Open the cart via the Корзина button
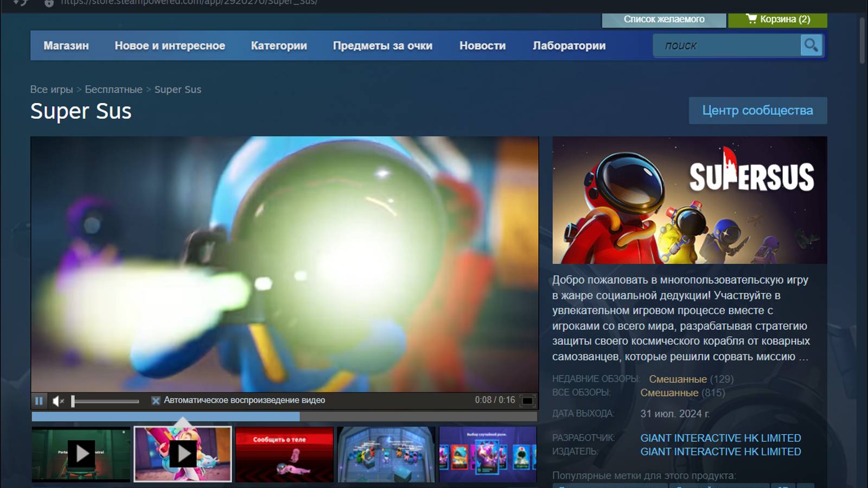 [777, 20]
